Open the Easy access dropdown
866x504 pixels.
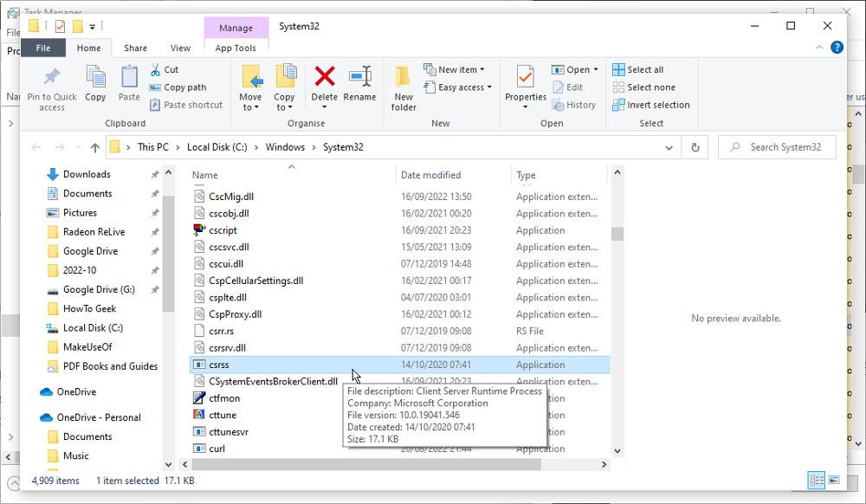point(457,87)
